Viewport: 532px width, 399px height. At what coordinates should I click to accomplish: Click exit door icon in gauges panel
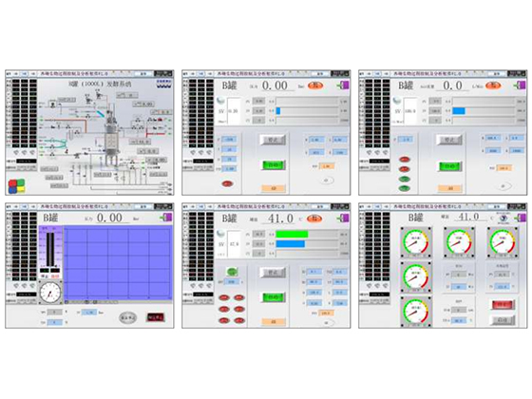point(521,218)
